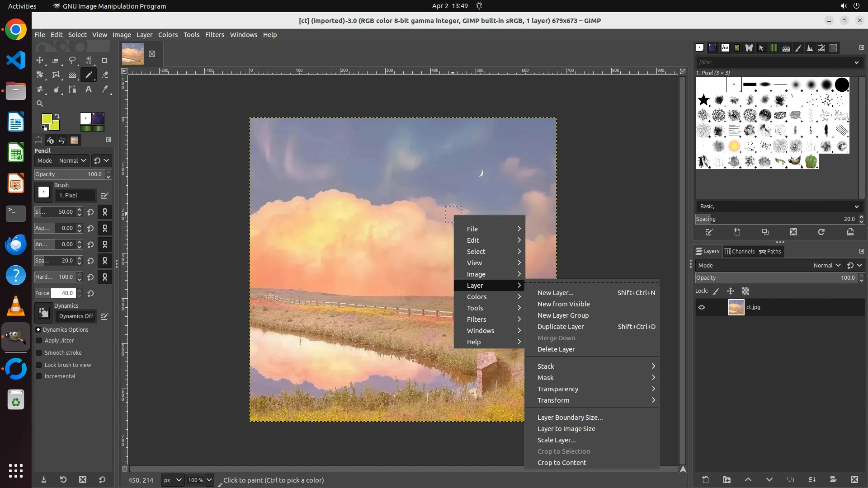Select the Crop tool
Viewport: 868px width, 488px height.
click(x=105, y=60)
